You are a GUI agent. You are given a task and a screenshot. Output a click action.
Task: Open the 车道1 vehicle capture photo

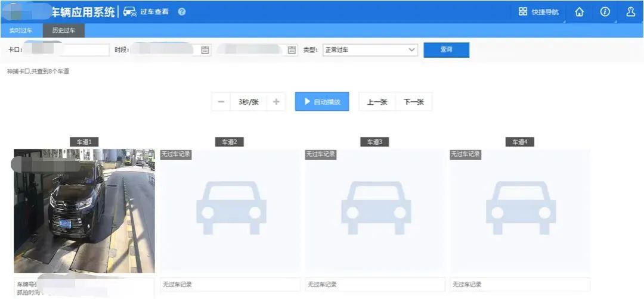(84, 210)
